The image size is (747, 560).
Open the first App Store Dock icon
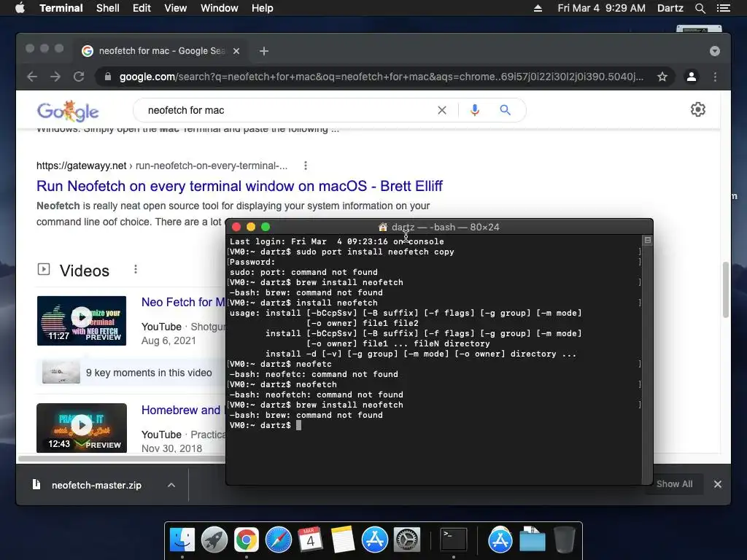coord(375,540)
